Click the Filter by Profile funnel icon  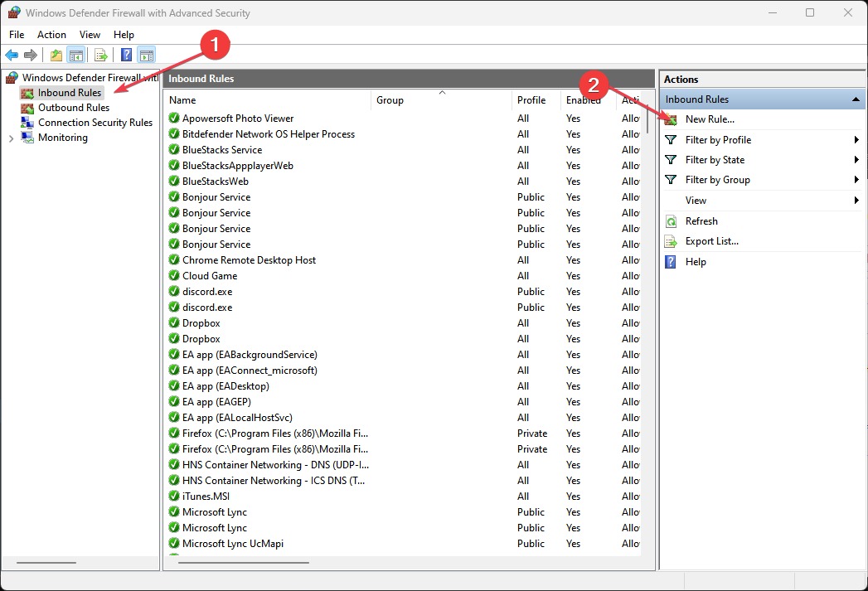[671, 140]
